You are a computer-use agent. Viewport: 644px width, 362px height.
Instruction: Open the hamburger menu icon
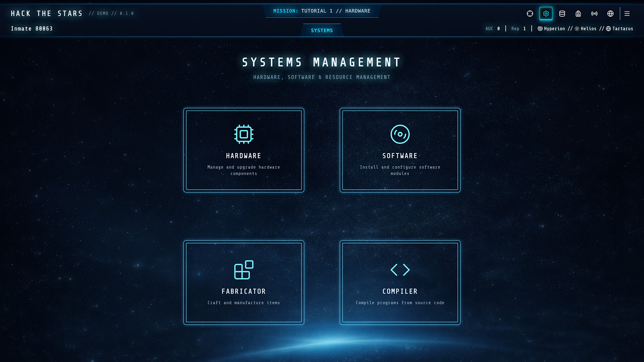pos(627,14)
